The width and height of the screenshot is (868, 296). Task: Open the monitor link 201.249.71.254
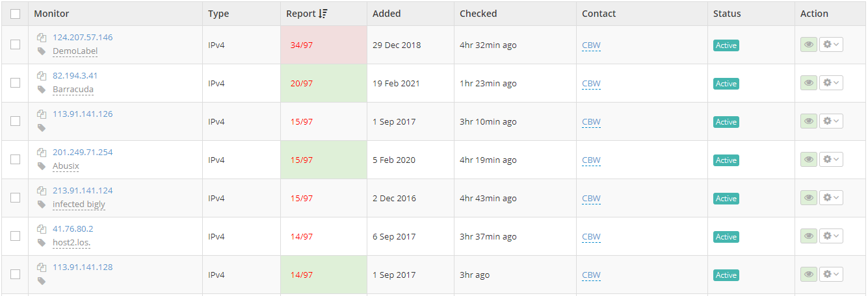pyautogui.click(x=83, y=153)
